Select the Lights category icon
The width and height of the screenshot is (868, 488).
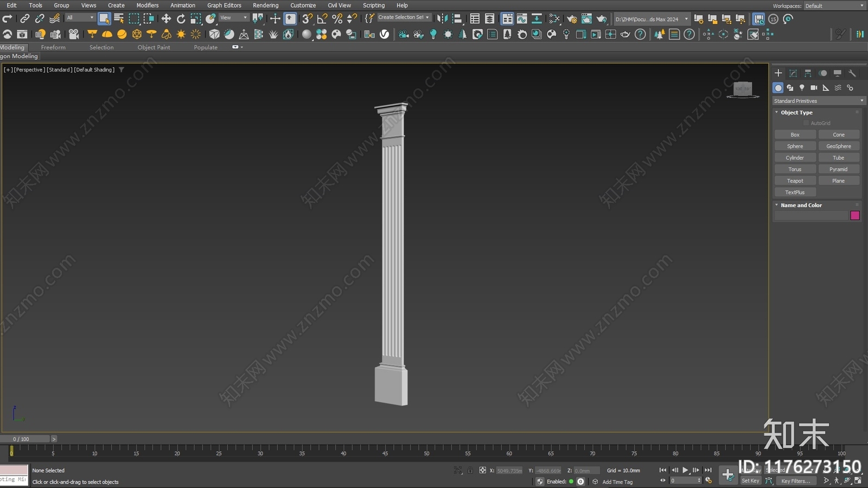point(802,88)
